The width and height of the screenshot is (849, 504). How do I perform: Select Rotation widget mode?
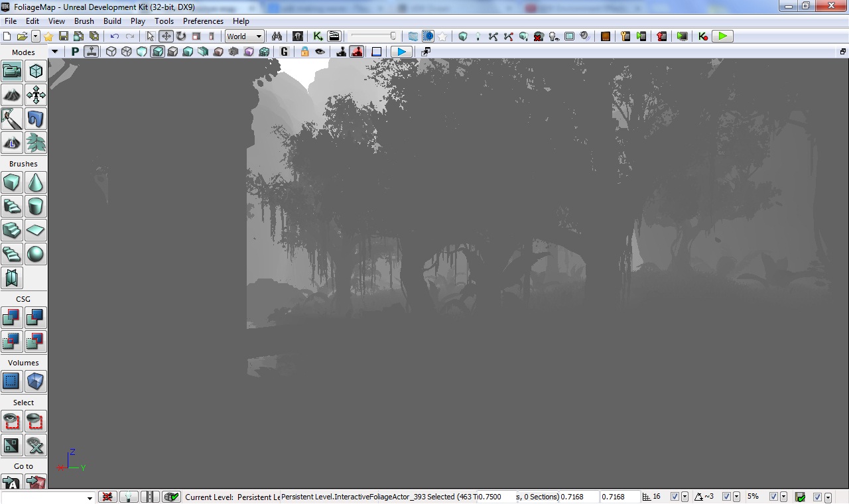[x=181, y=36]
